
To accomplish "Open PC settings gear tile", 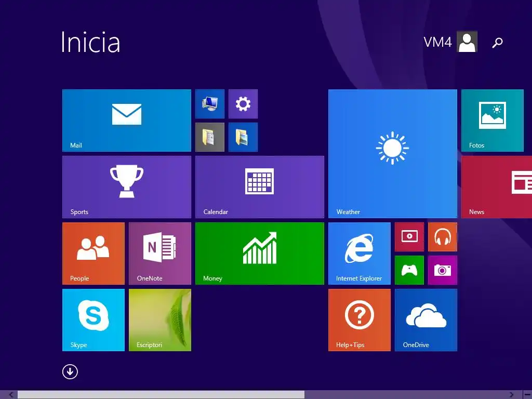I will [x=243, y=104].
